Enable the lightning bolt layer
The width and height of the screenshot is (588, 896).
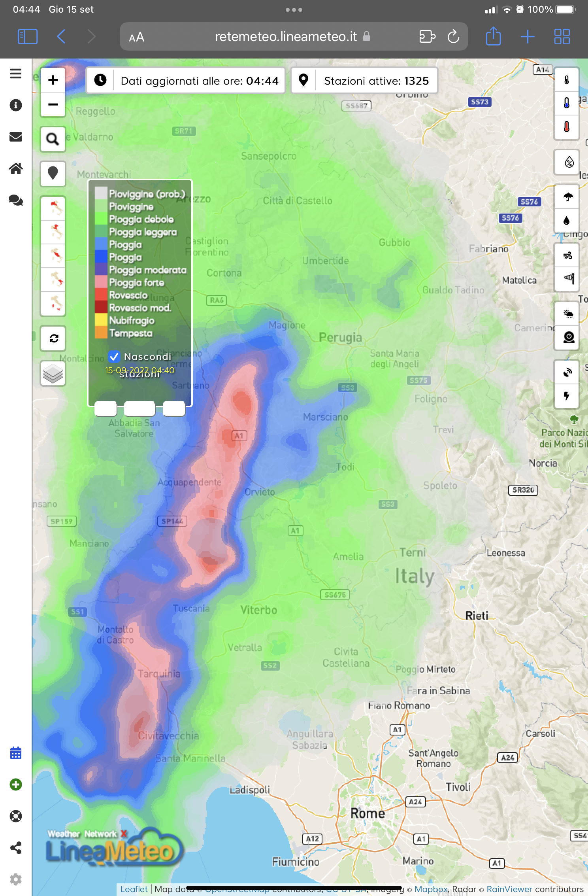[567, 396]
